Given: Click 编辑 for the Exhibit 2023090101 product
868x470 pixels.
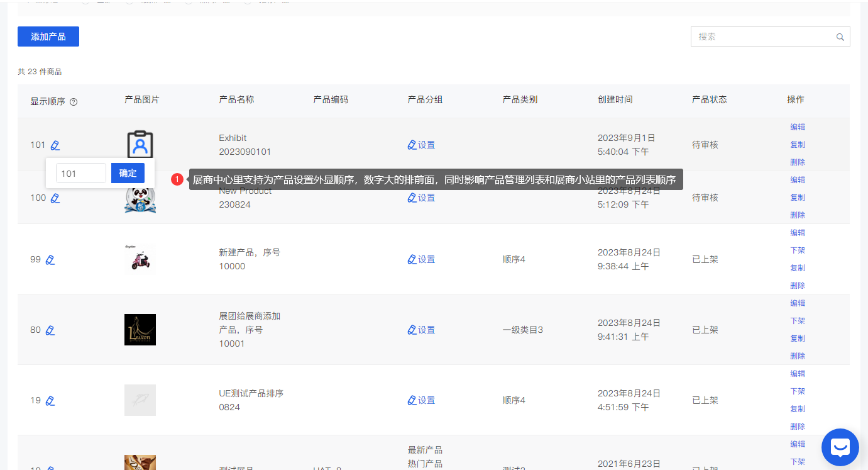Looking at the screenshot, I should pyautogui.click(x=798, y=126).
